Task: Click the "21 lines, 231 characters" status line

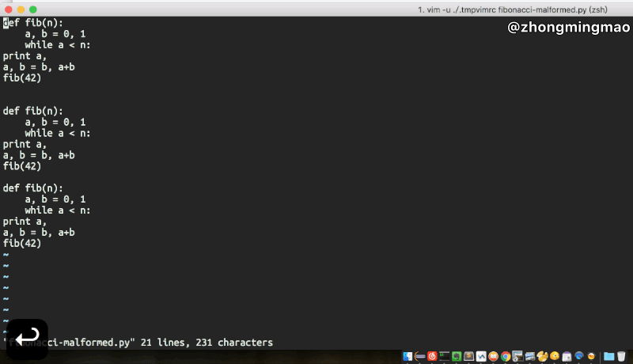Action: tap(206, 343)
